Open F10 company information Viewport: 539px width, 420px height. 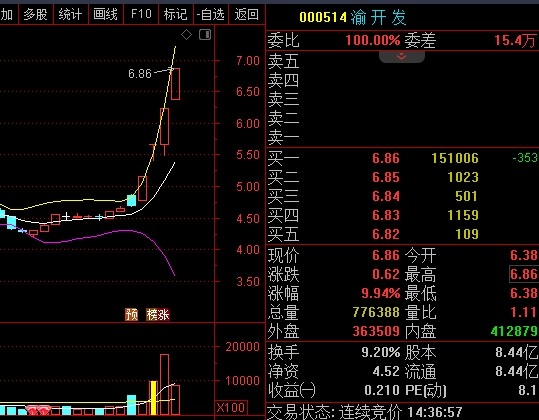pyautogui.click(x=141, y=14)
